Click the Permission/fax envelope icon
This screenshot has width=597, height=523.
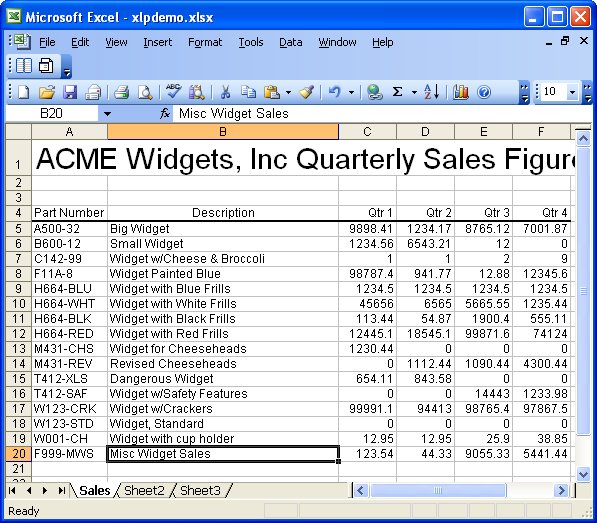coord(93,92)
